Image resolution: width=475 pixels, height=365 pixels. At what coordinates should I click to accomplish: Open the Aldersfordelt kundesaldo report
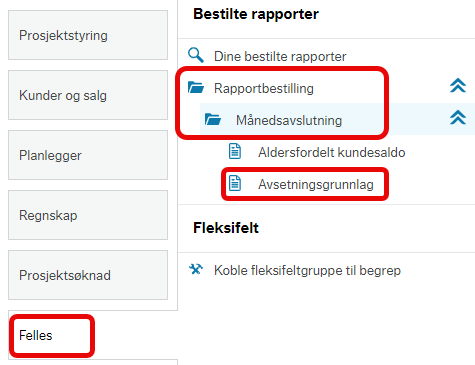pyautogui.click(x=332, y=152)
